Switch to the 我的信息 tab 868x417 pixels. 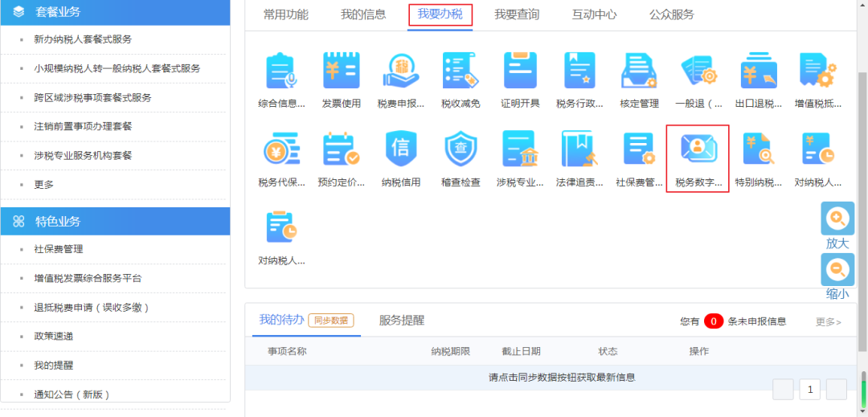363,15
